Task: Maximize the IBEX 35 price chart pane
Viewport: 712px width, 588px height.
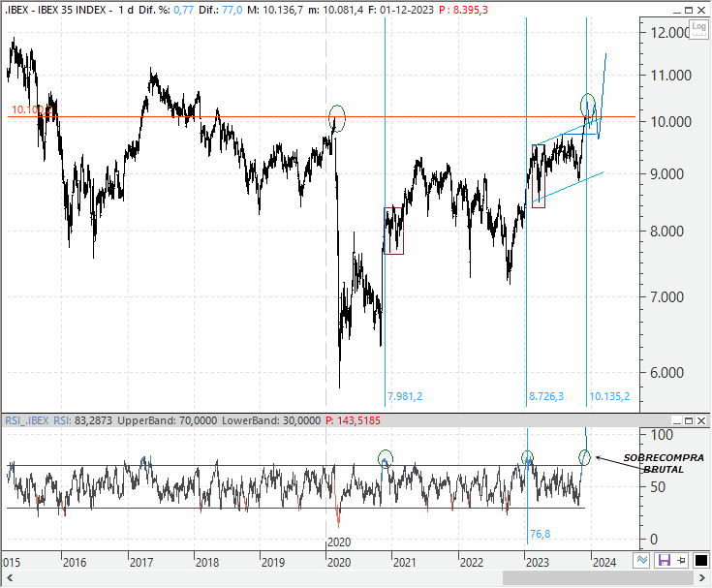Action: [689, 10]
